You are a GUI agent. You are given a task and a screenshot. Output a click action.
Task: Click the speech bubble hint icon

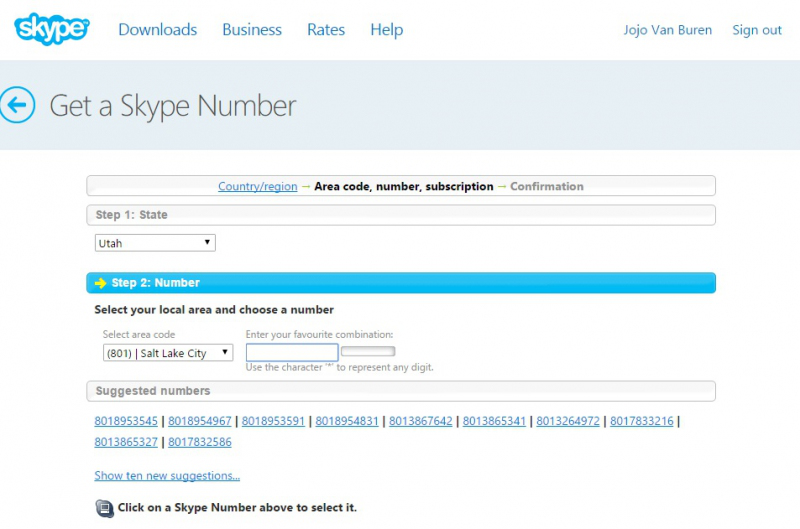pos(105,508)
